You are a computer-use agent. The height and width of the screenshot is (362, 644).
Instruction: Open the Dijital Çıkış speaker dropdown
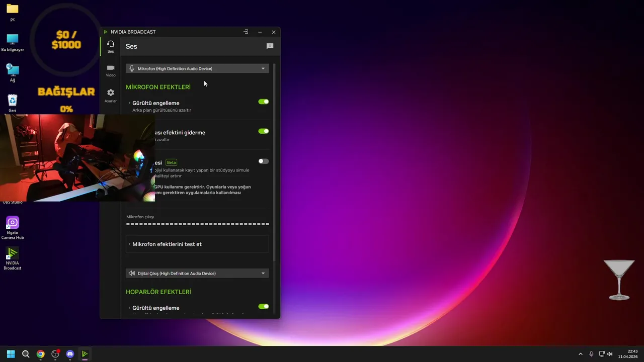click(197, 273)
